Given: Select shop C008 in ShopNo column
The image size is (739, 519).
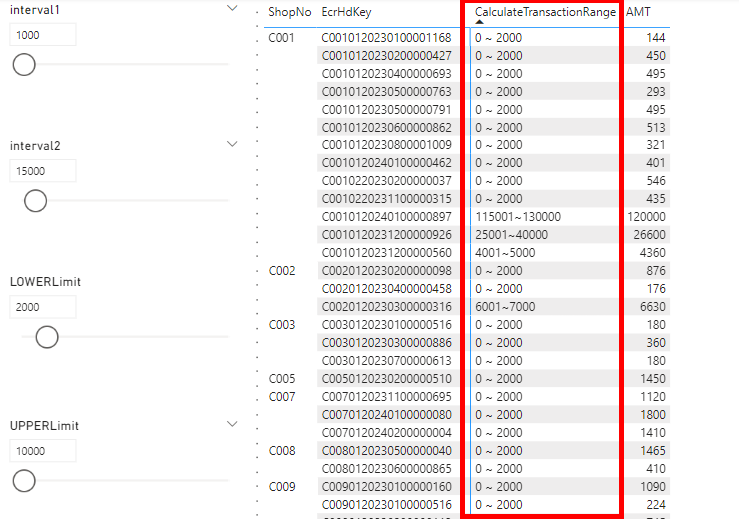Looking at the screenshot, I should (x=281, y=451).
